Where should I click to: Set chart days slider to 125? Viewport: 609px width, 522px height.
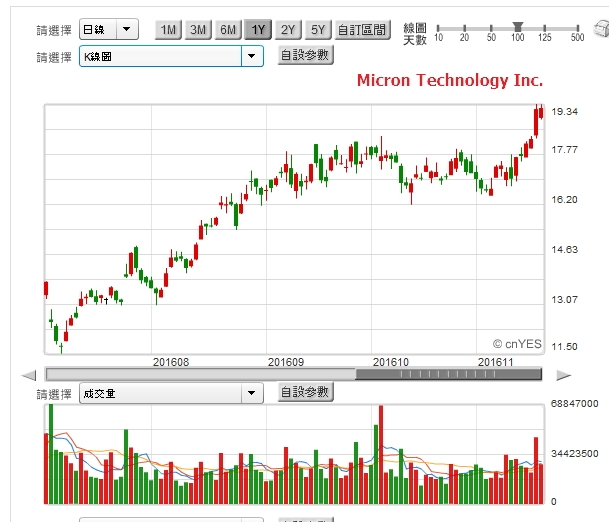tap(545, 28)
